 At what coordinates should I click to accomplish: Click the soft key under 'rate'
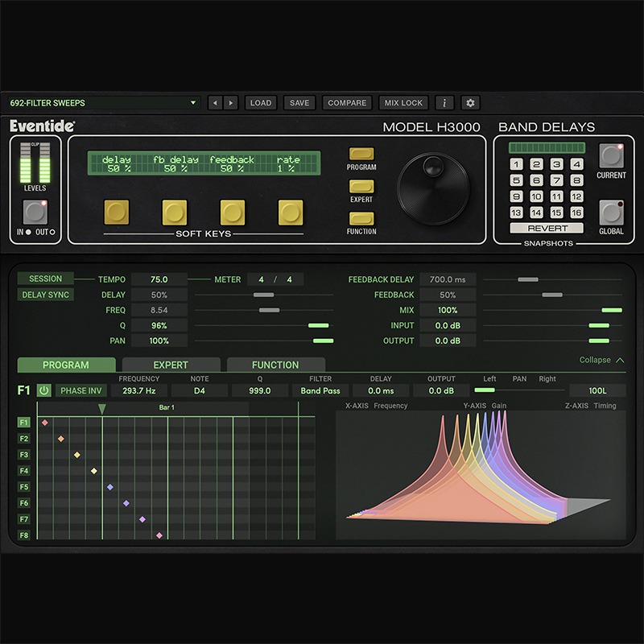tap(291, 213)
